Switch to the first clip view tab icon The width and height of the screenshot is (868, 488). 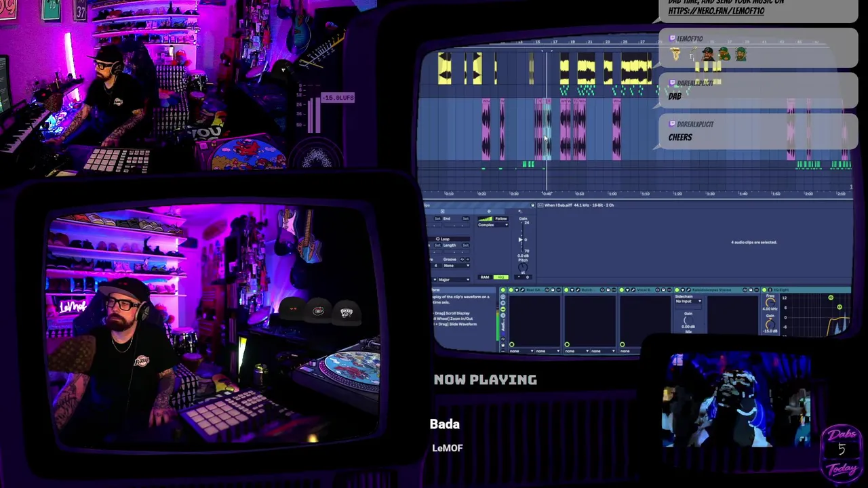[x=442, y=211]
